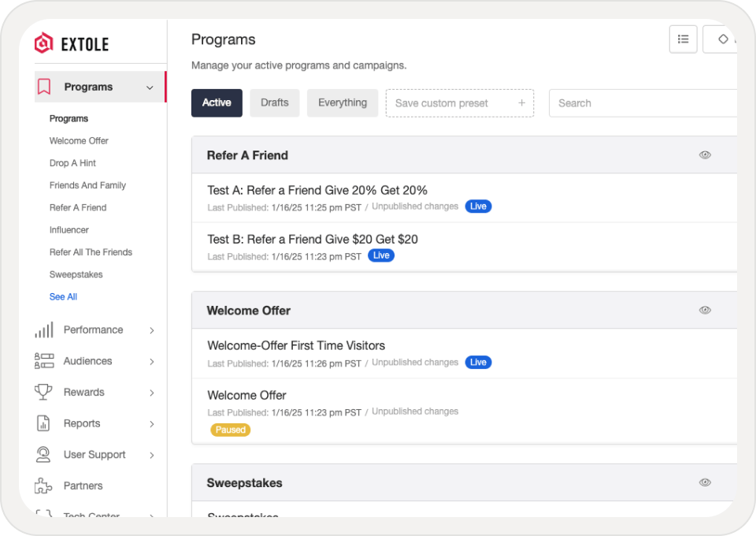Toggle visibility of Refer A Friend section
The height and width of the screenshot is (536, 756).
pos(705,154)
